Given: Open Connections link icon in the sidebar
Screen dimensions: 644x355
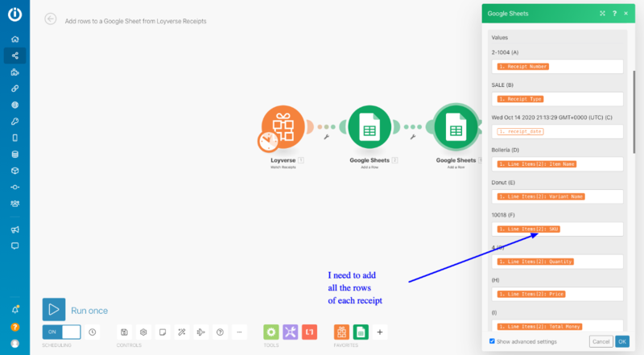Looking at the screenshot, I should [x=14, y=89].
